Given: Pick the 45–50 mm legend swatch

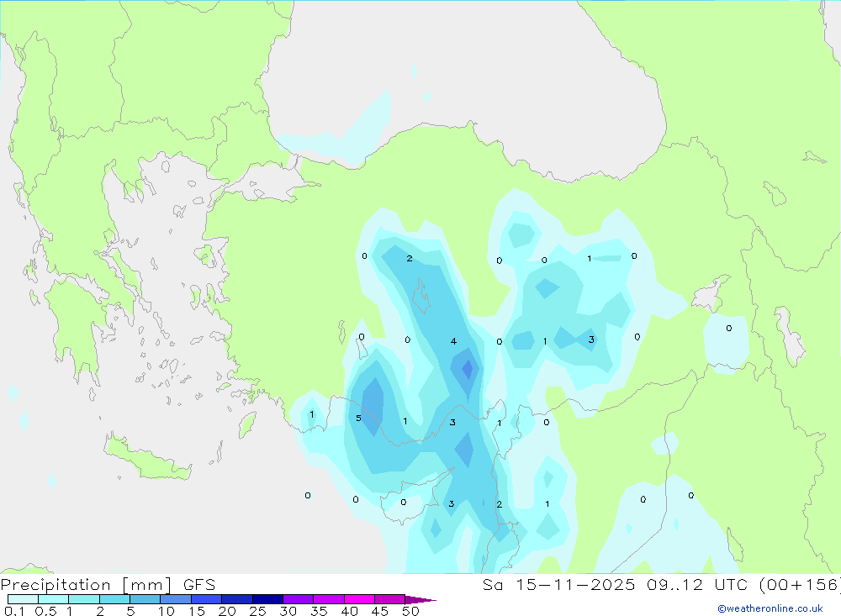Looking at the screenshot, I should tap(389, 599).
